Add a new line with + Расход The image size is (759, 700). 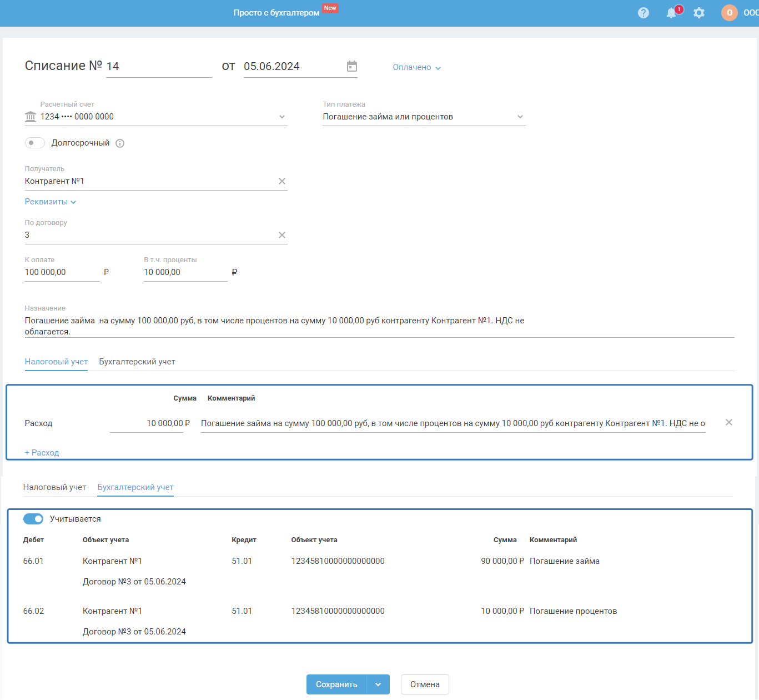[42, 453]
